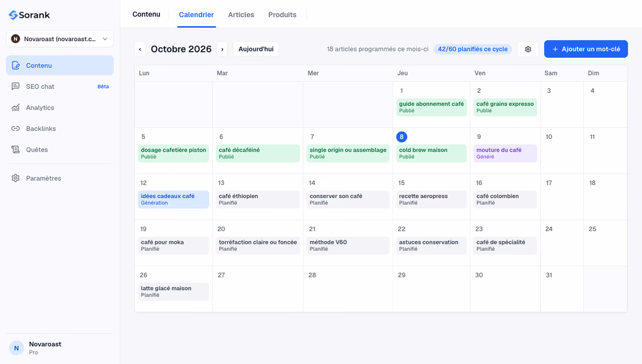Open the mouture du café generated event

[x=505, y=153]
